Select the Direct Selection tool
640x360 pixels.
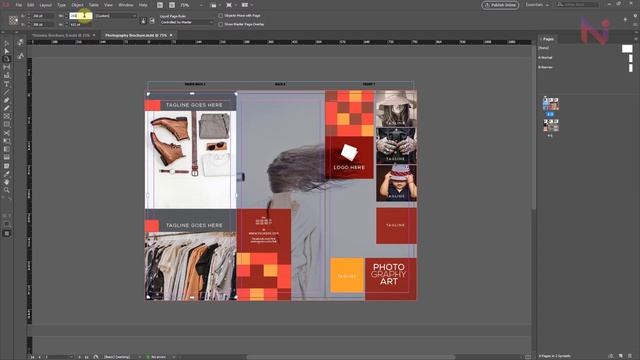pyautogui.click(x=7, y=51)
